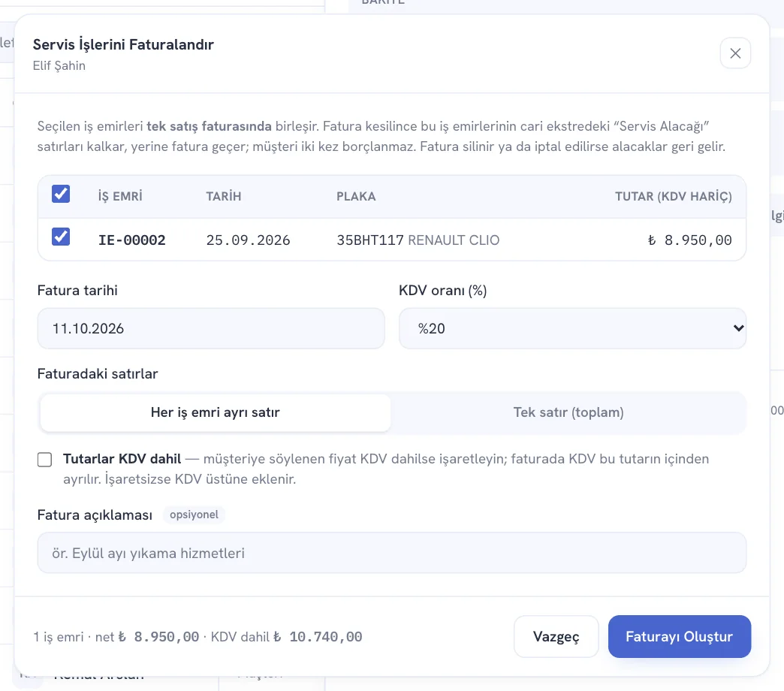Screen dimensions: 784x691
Task: Click plate 35BHT117 RENAULT CLIO
Action: tap(418, 240)
